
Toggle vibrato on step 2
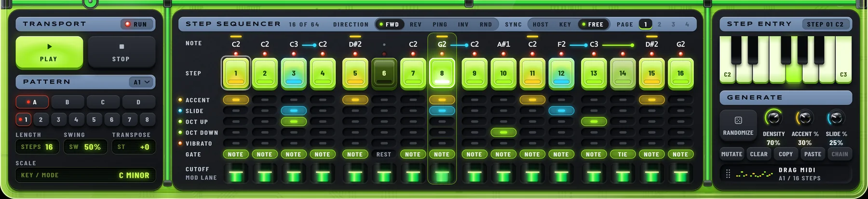coord(265,143)
